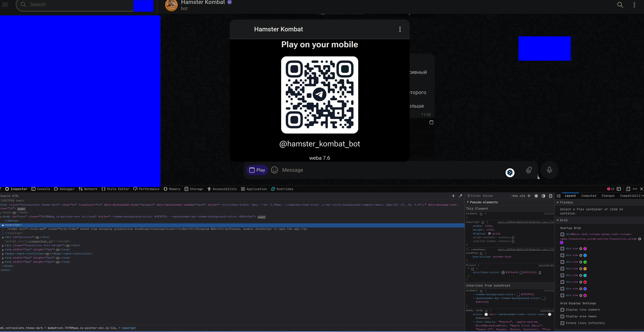Screen dimensions: 644x332
Task: Toggle the :hov pseudo-class panel
Action: point(514,196)
